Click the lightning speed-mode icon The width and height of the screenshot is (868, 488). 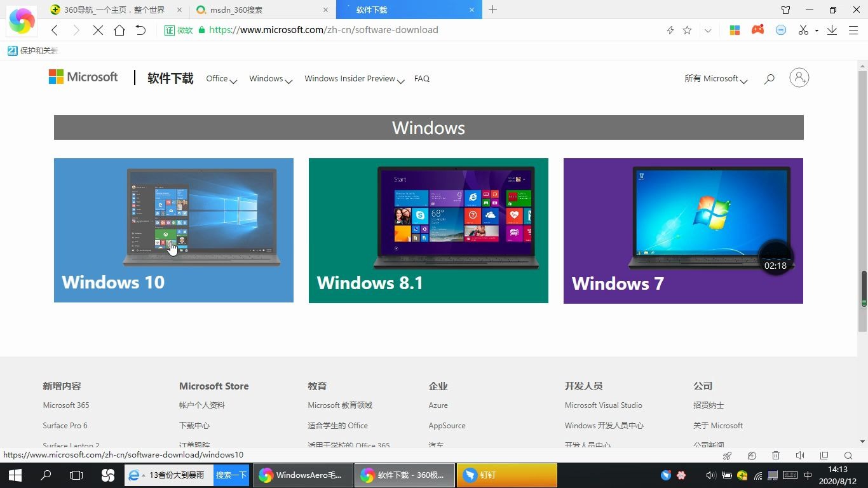(670, 30)
